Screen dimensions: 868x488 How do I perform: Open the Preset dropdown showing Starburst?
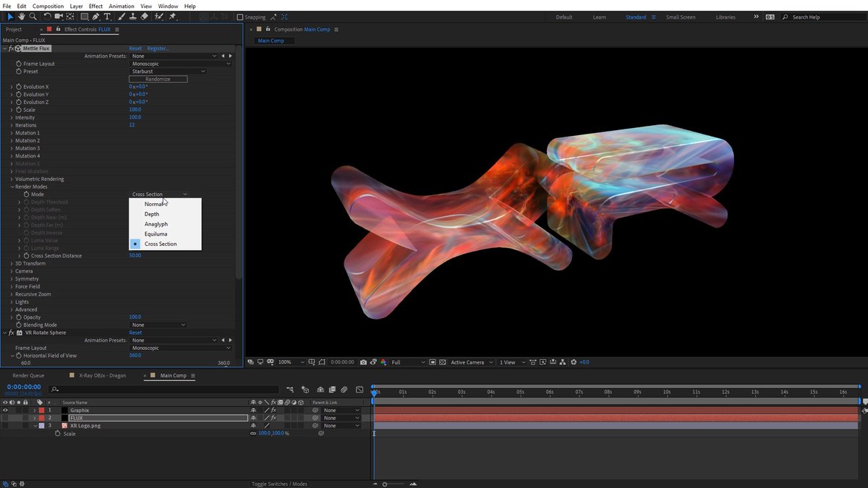(x=168, y=72)
